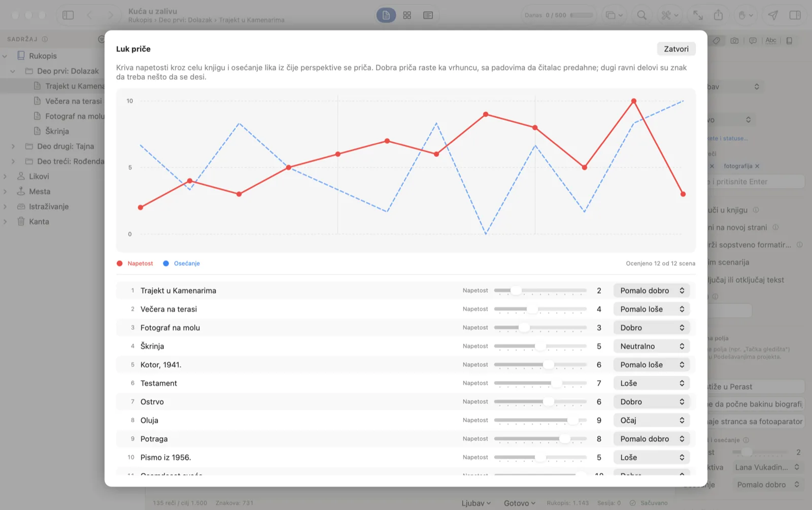Viewport: 812px width, 510px height.
Task: Open the Abc inspector icon
Action: (x=771, y=41)
